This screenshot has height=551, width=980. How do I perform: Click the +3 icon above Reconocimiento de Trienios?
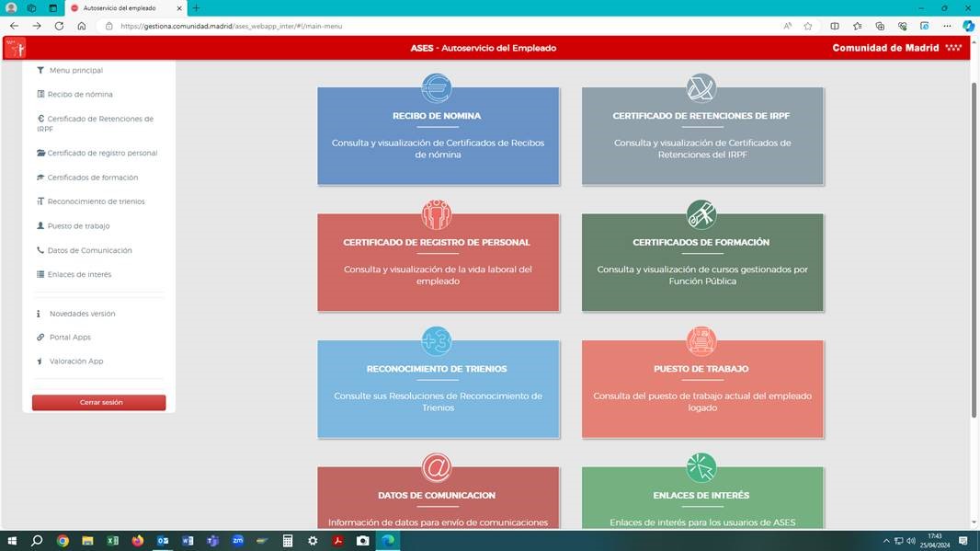pos(437,340)
